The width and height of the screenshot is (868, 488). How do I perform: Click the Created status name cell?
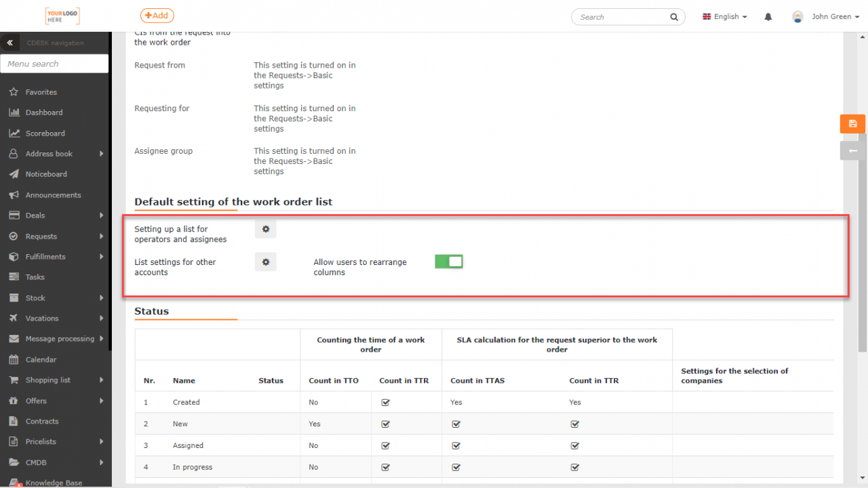186,403
